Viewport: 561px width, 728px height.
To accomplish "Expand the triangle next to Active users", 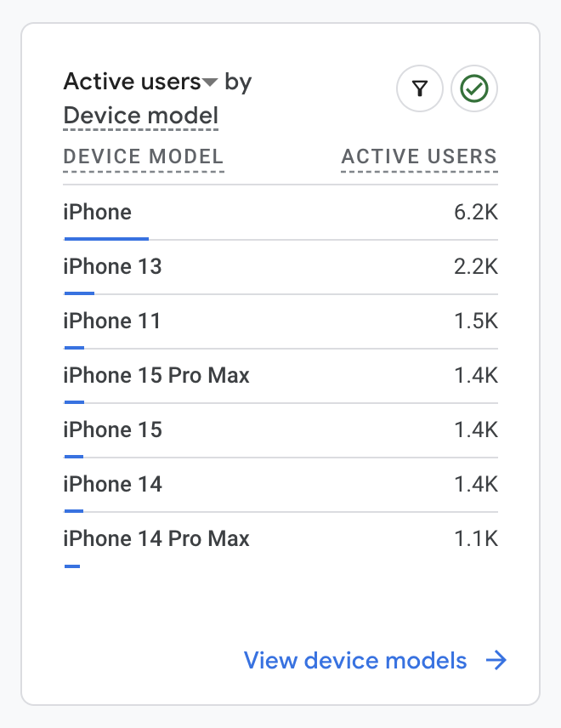I will [211, 82].
